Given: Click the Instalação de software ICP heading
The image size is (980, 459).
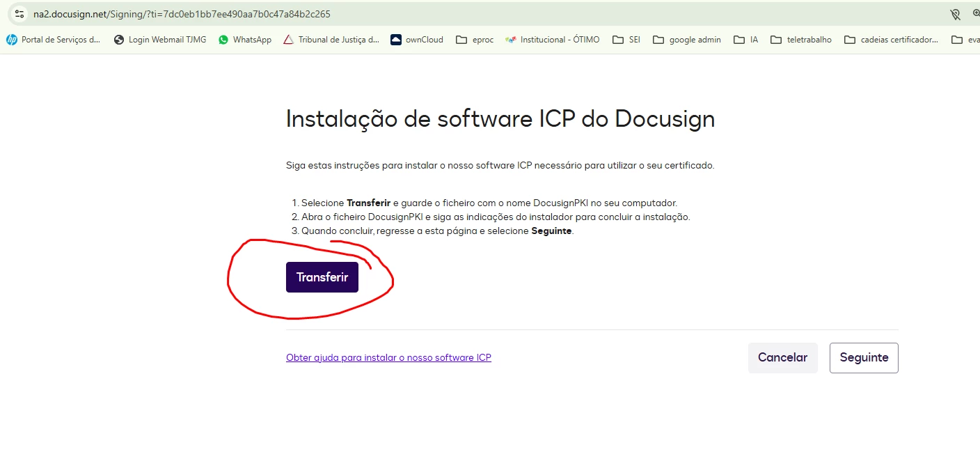Looking at the screenshot, I should tap(500, 119).
